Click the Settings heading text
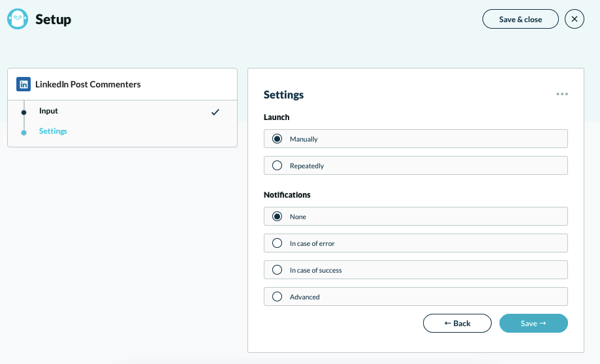Viewport: 600px width, 364px height. 283,95
